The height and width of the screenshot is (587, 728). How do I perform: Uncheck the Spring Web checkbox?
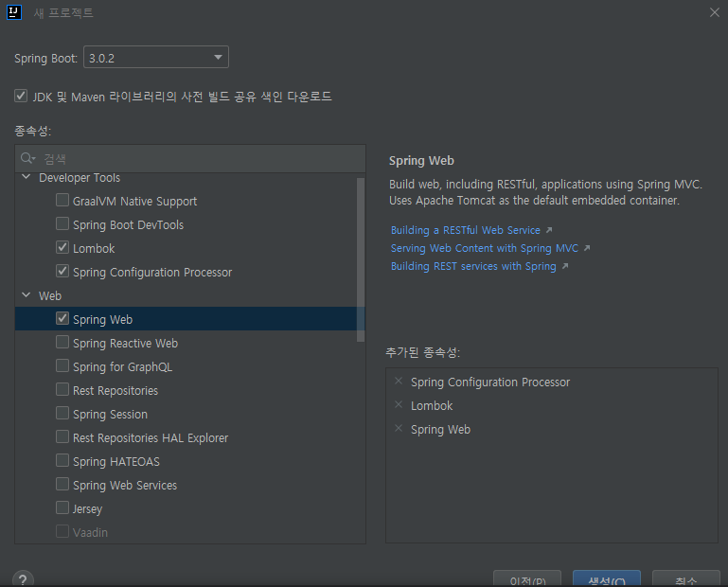tap(62, 318)
